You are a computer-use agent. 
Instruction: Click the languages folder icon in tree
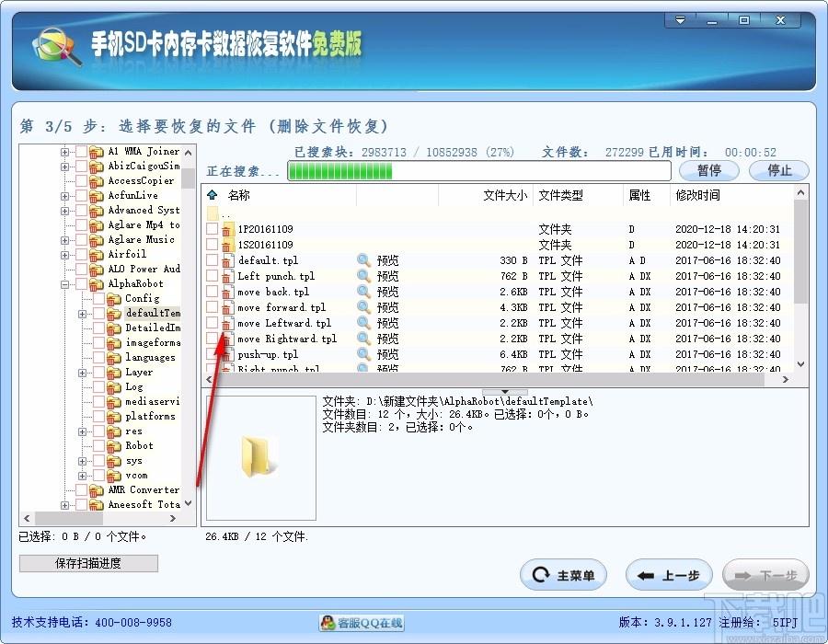(x=113, y=358)
